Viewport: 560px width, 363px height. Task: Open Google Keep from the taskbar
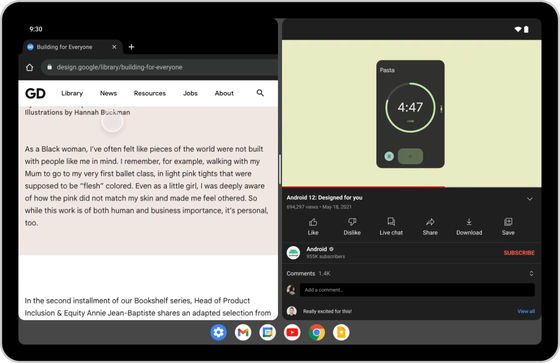[341, 333]
